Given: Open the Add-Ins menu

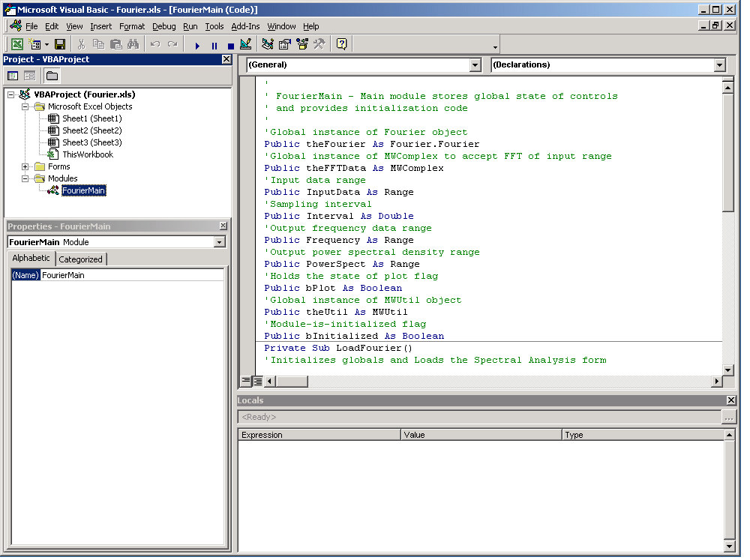Looking at the screenshot, I should click(x=245, y=26).
